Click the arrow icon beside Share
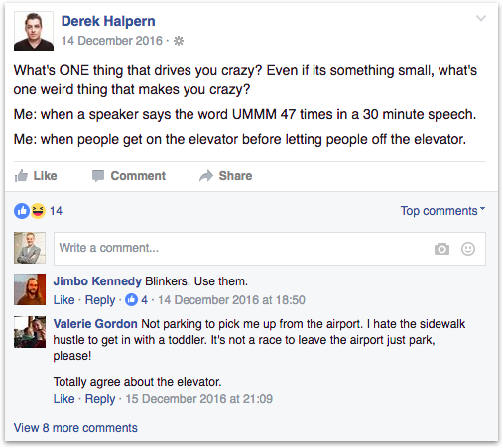The image size is (503, 448). tap(206, 176)
